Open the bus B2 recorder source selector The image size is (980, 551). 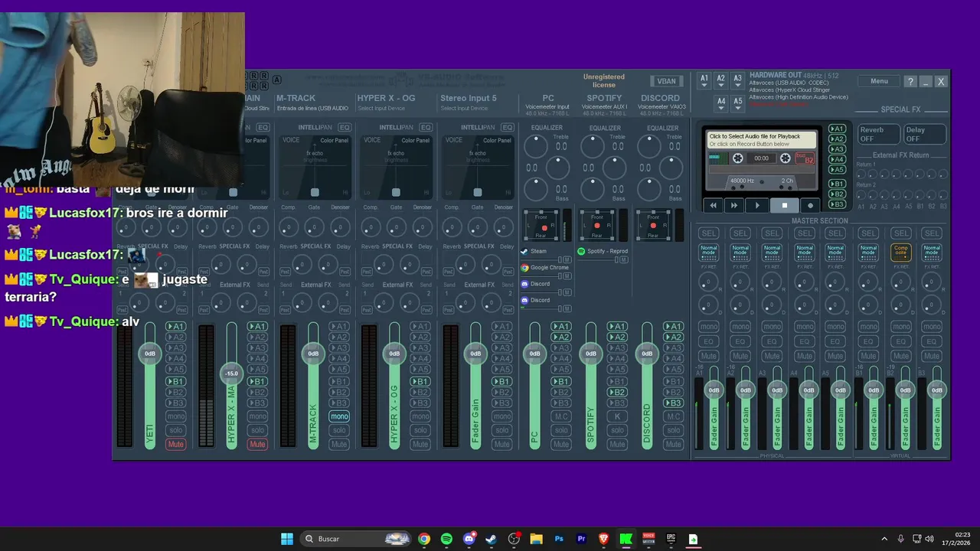pyautogui.click(x=805, y=158)
